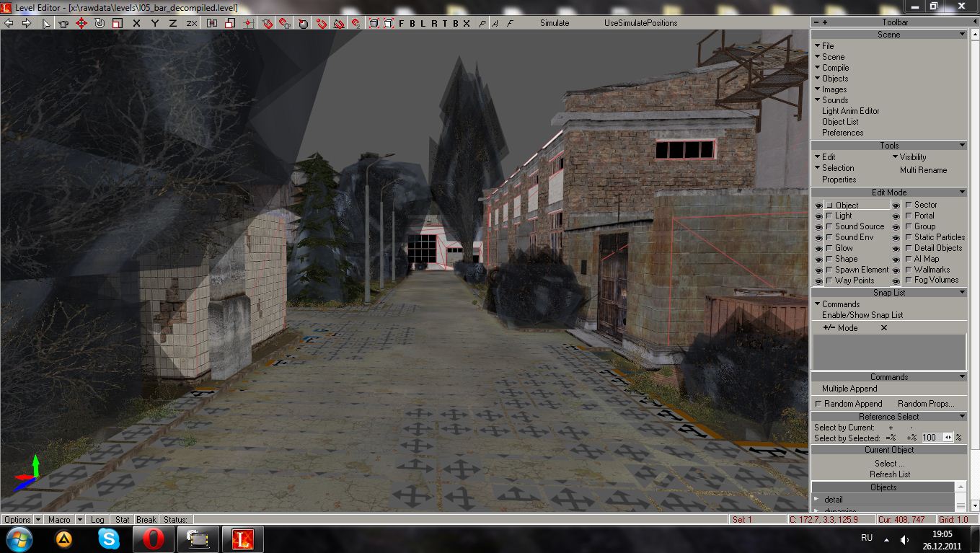The image size is (980, 553).
Task: Expand the 'detail' folder in Objects tree
Action: 817,500
